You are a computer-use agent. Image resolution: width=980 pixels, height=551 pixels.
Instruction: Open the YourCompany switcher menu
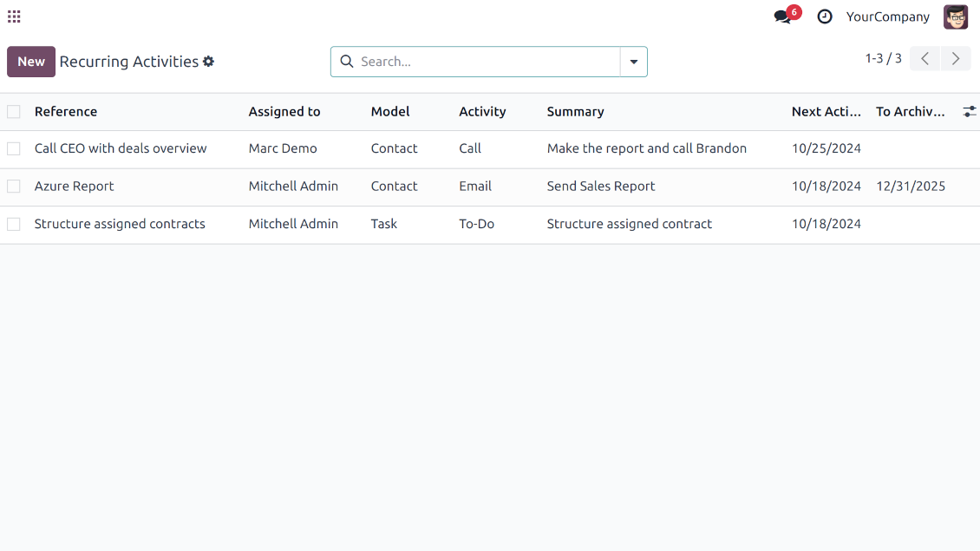(x=887, y=16)
